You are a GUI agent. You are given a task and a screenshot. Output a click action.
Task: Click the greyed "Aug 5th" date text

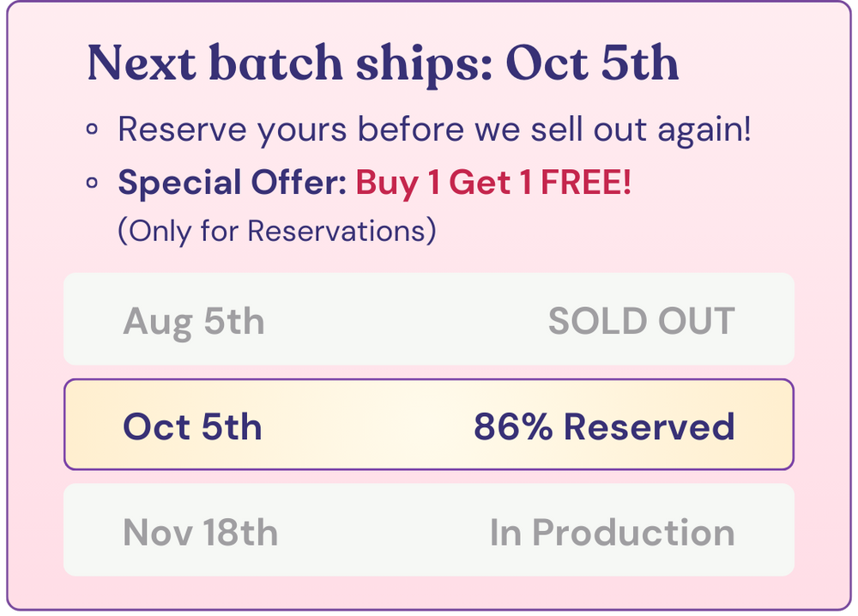pyautogui.click(x=194, y=322)
